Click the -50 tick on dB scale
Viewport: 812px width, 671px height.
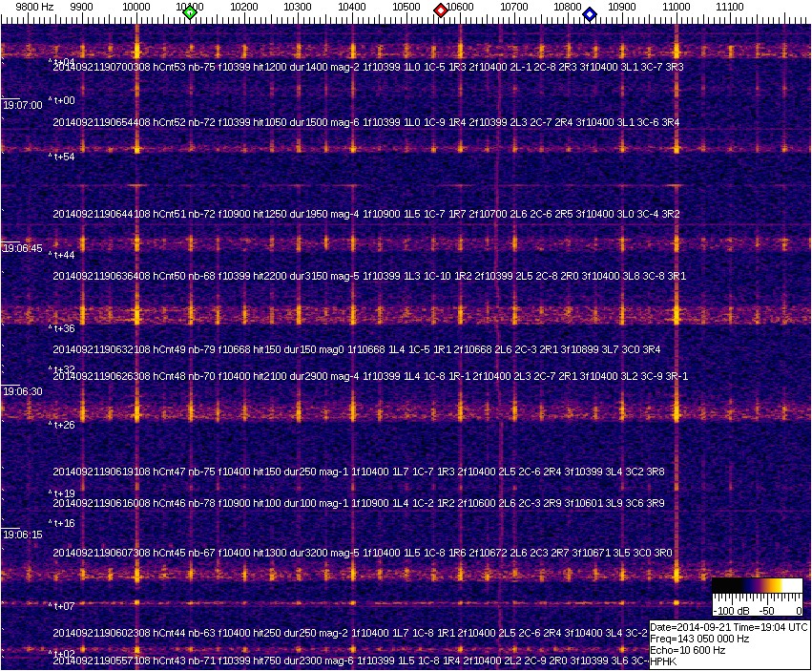(765, 610)
